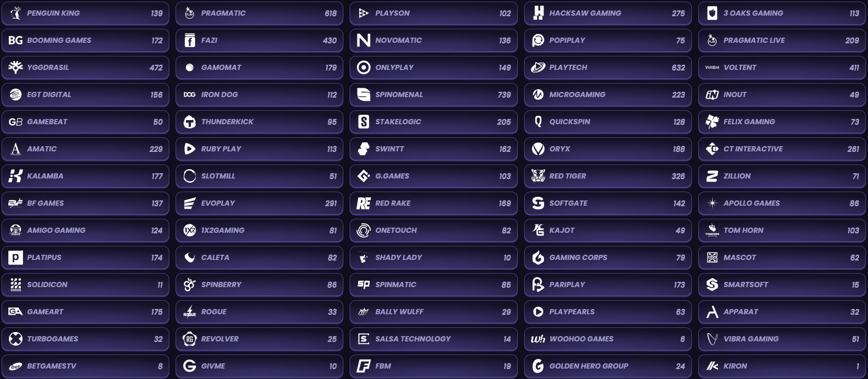Click the Turbogames logo icon
This screenshot has height=379, width=868.
pyautogui.click(x=16, y=339)
